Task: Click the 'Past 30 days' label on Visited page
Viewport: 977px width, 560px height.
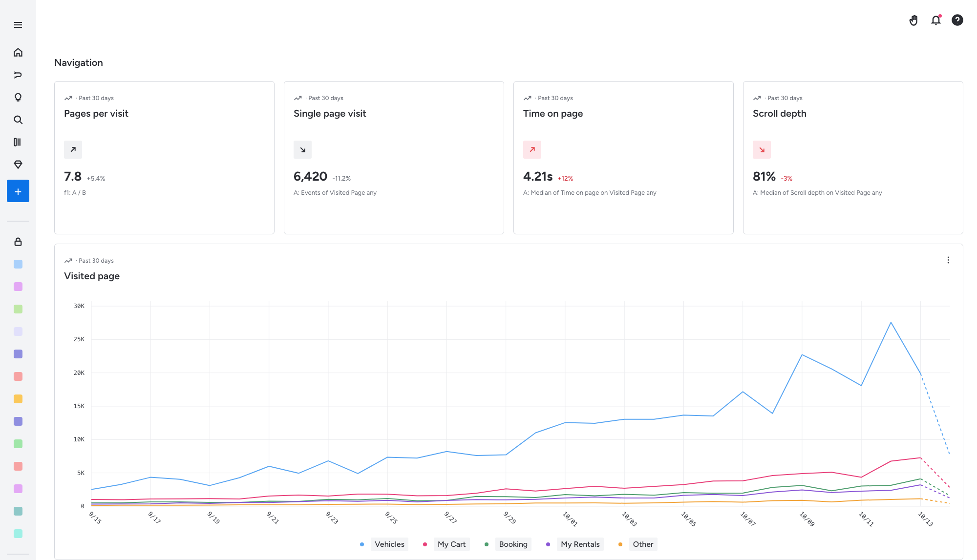Action: pyautogui.click(x=96, y=261)
